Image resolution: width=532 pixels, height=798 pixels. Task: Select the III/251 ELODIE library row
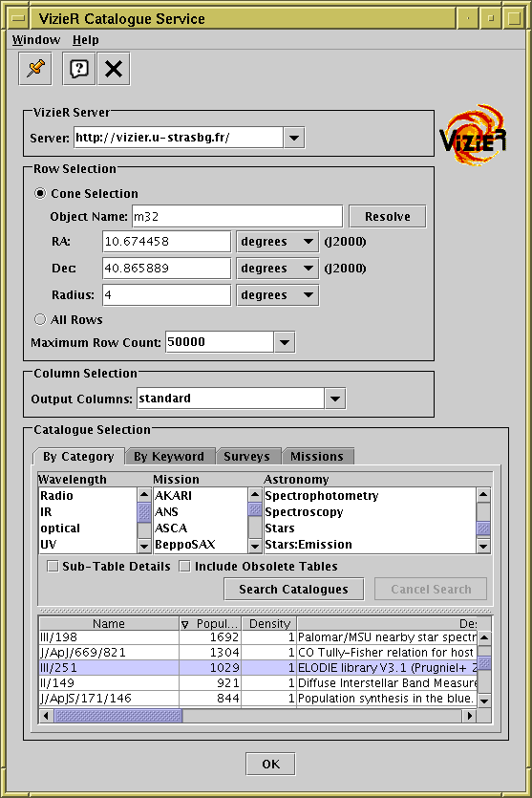click(258, 668)
